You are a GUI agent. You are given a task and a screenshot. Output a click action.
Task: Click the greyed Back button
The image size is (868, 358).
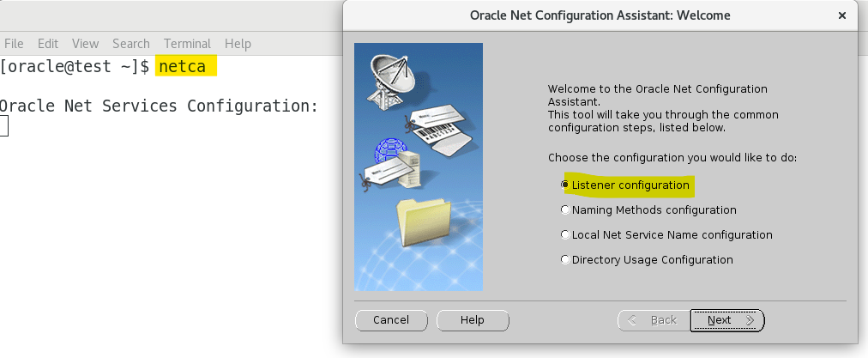654,320
